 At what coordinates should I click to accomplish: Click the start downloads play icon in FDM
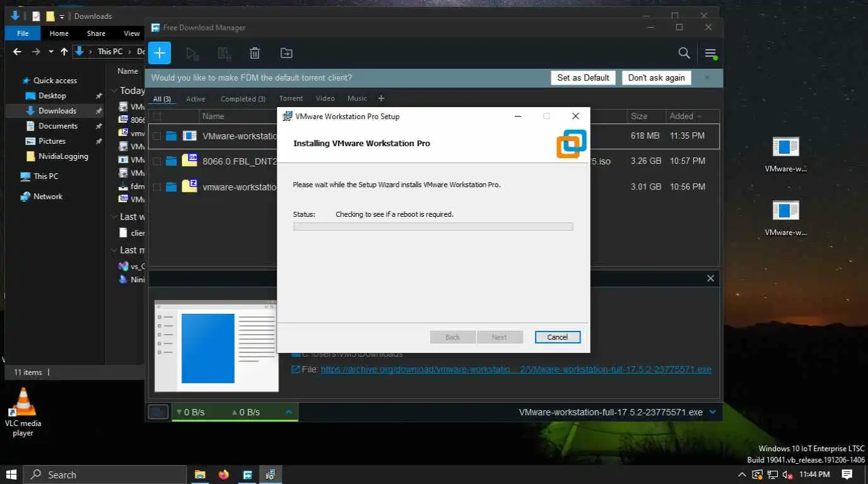[192, 54]
